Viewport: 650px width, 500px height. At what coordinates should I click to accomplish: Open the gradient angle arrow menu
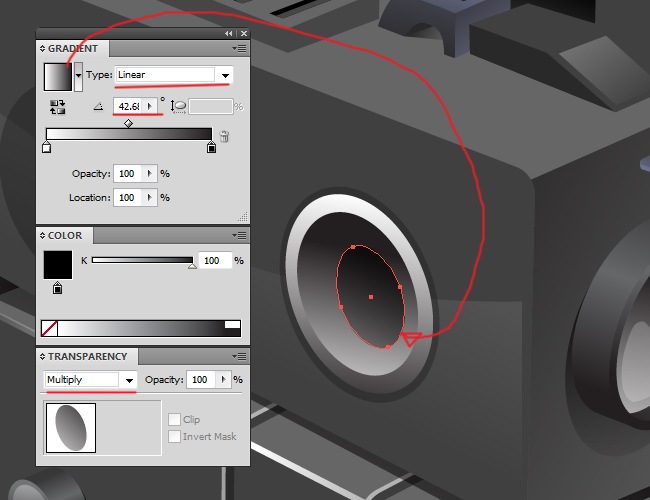(150, 106)
